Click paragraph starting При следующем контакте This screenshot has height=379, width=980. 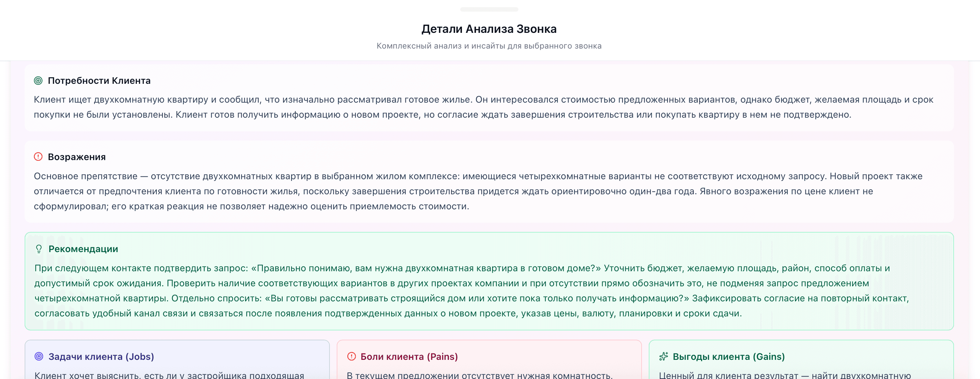pyautogui.click(x=472, y=291)
